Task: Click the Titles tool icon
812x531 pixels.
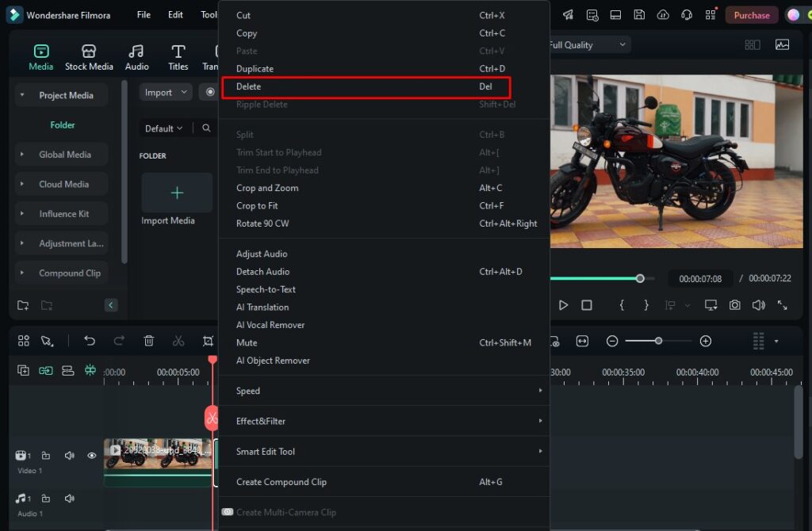Action: [178, 57]
